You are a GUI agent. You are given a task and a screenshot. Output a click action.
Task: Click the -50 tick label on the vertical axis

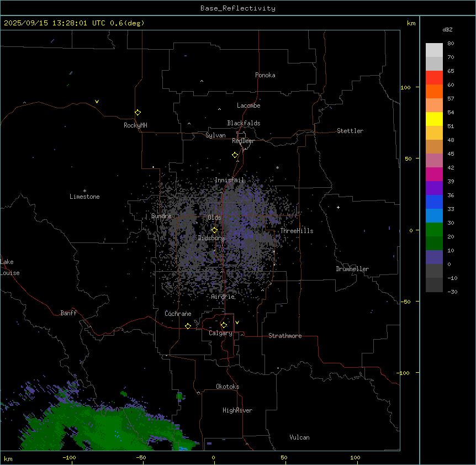click(405, 302)
